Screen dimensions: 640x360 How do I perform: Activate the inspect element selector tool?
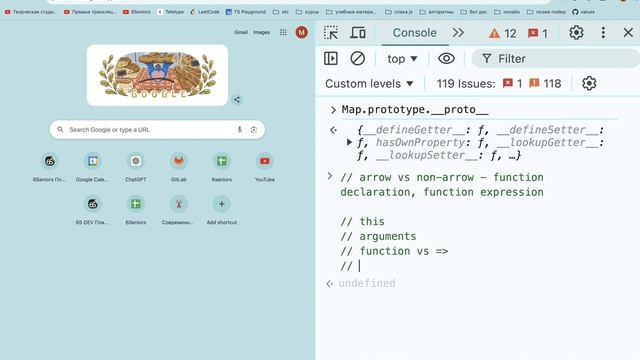331,33
